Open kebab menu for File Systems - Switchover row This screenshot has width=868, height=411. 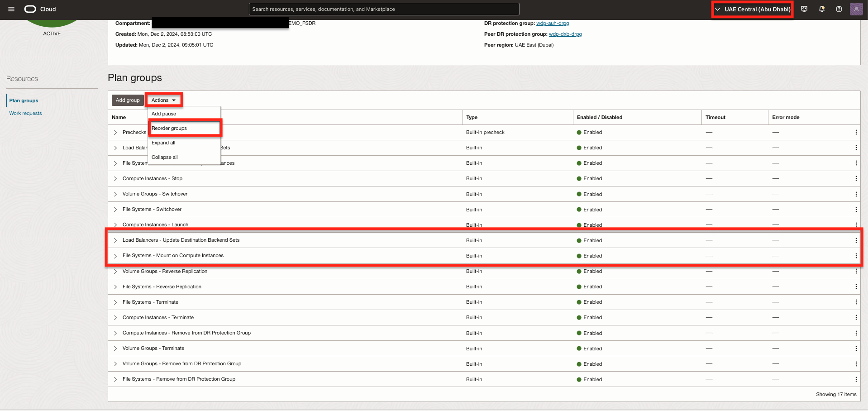click(x=856, y=210)
